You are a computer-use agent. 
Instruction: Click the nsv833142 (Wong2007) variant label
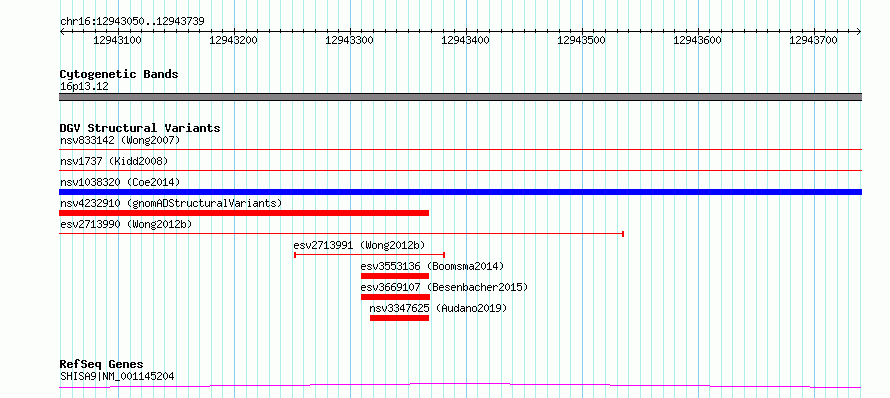[120, 140]
